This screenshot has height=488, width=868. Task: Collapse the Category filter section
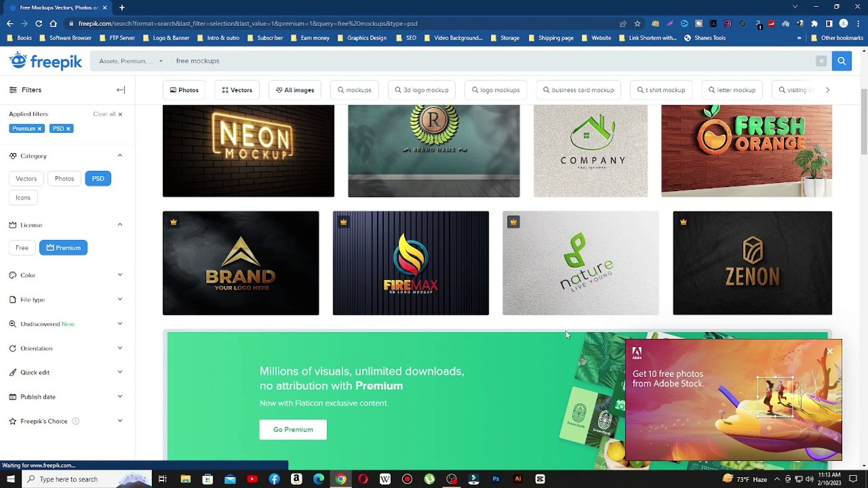pyautogui.click(x=120, y=156)
